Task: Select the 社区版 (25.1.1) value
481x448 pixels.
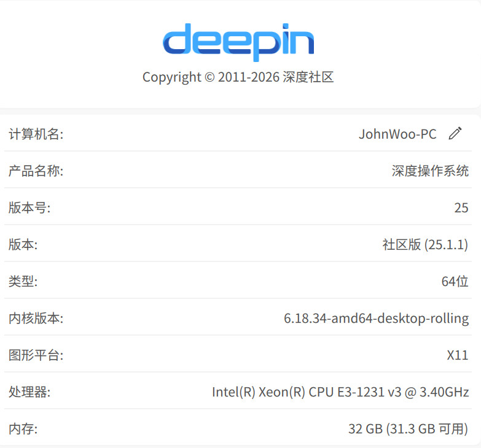Action: pyautogui.click(x=425, y=245)
